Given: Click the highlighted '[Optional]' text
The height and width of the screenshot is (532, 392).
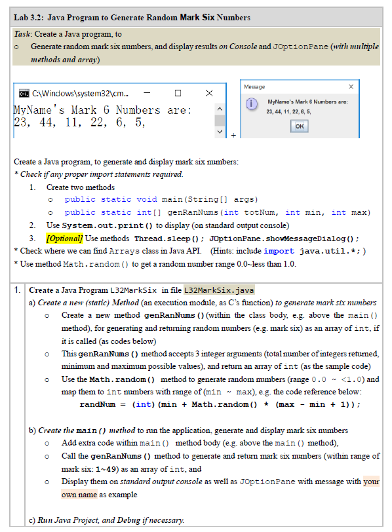Looking at the screenshot, I should [64, 238].
